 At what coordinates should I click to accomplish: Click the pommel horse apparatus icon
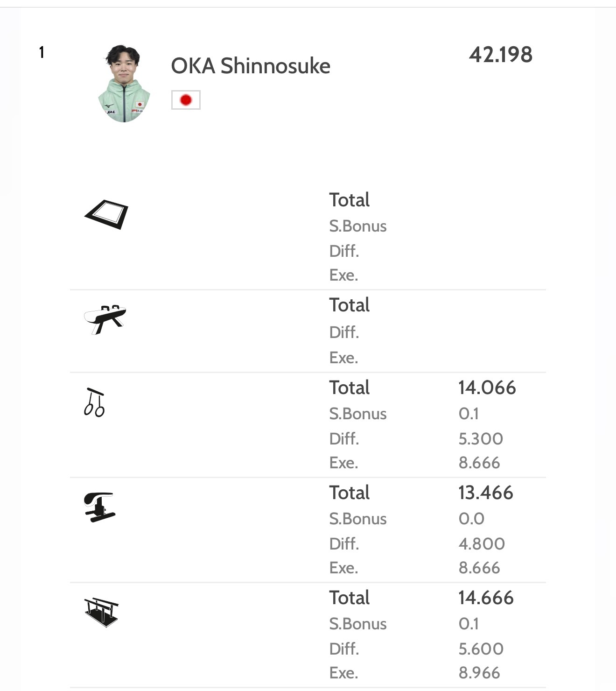[105, 319]
